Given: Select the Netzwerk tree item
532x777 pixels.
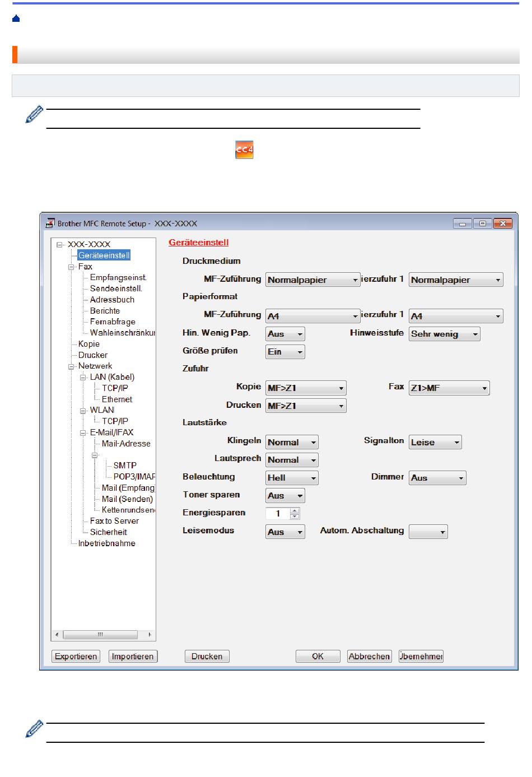Looking at the screenshot, I should 95,366.
